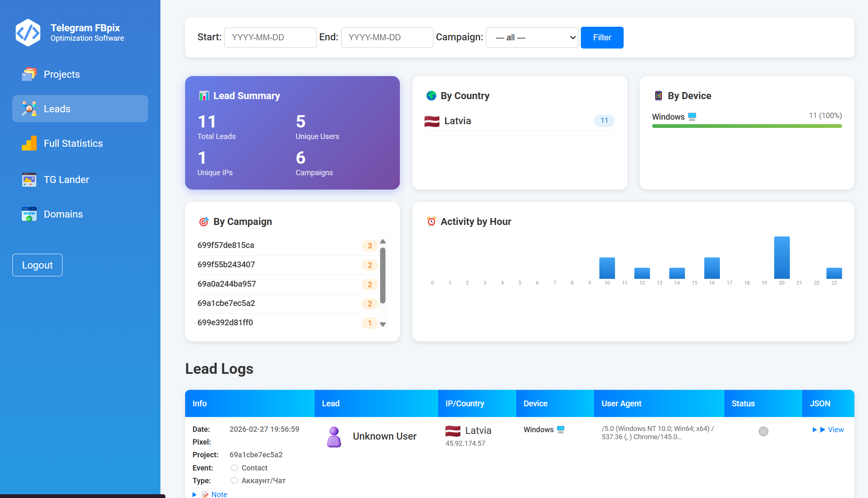Click the hour 20 activity bar
This screenshot has height=498, width=868.
pyautogui.click(x=782, y=257)
